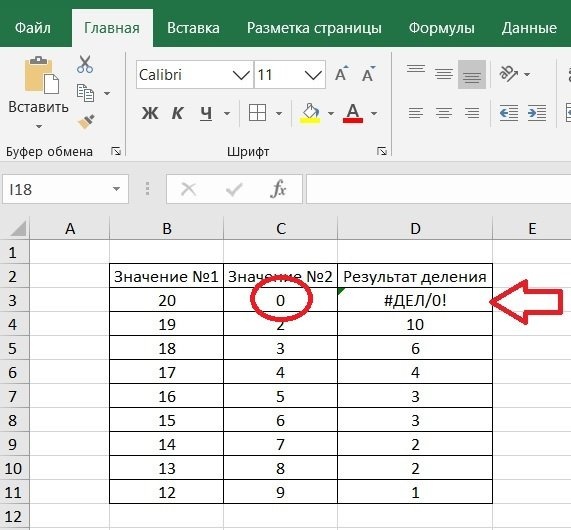Click the Copy icon
Viewport: 571px width, 530px height.
coord(85,93)
